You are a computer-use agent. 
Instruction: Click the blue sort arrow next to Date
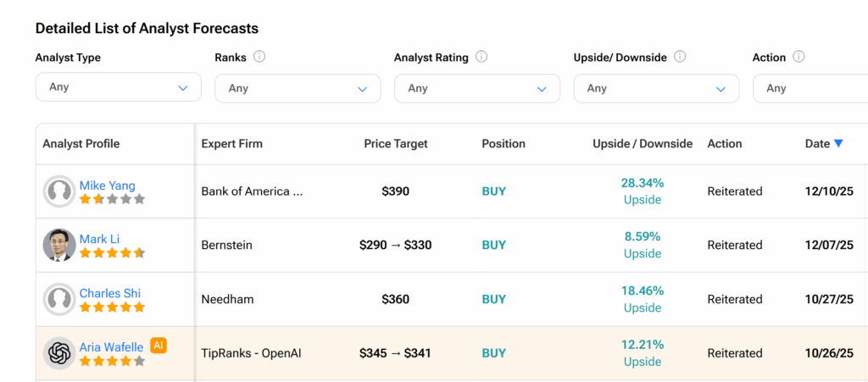pyautogui.click(x=838, y=144)
